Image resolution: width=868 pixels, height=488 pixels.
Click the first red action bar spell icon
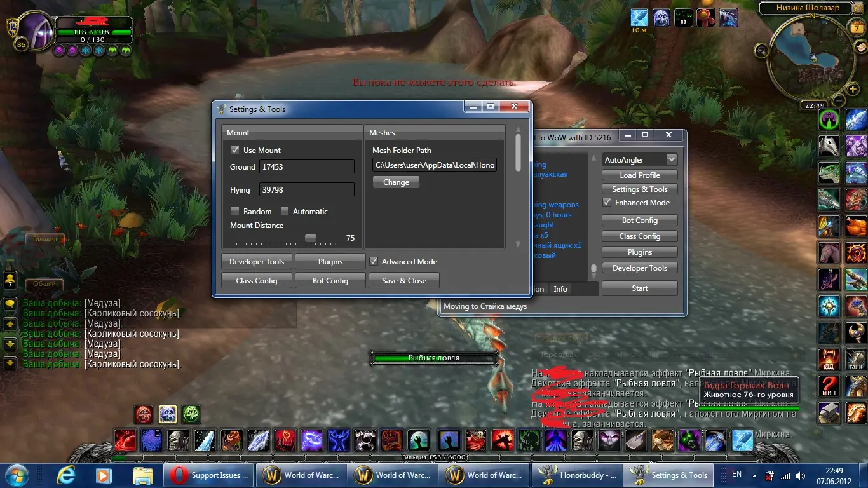[x=125, y=440]
